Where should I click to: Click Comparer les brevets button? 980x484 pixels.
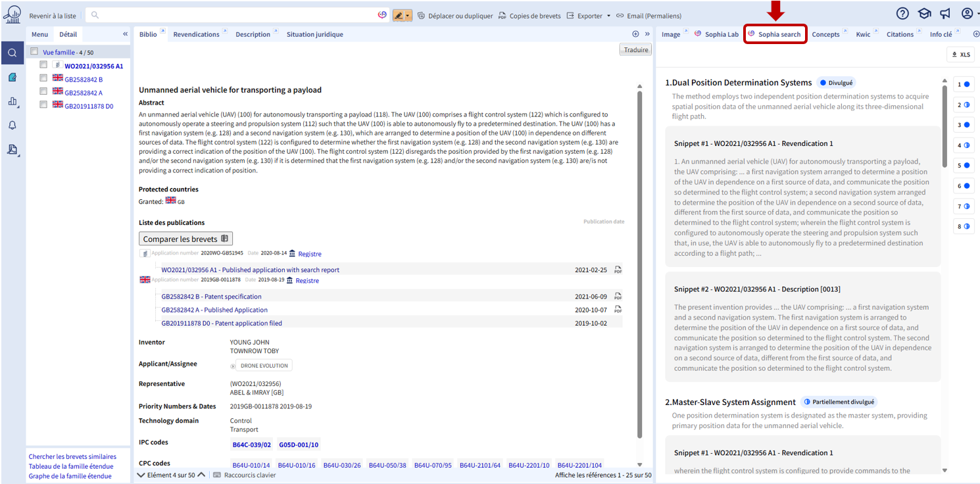(185, 239)
